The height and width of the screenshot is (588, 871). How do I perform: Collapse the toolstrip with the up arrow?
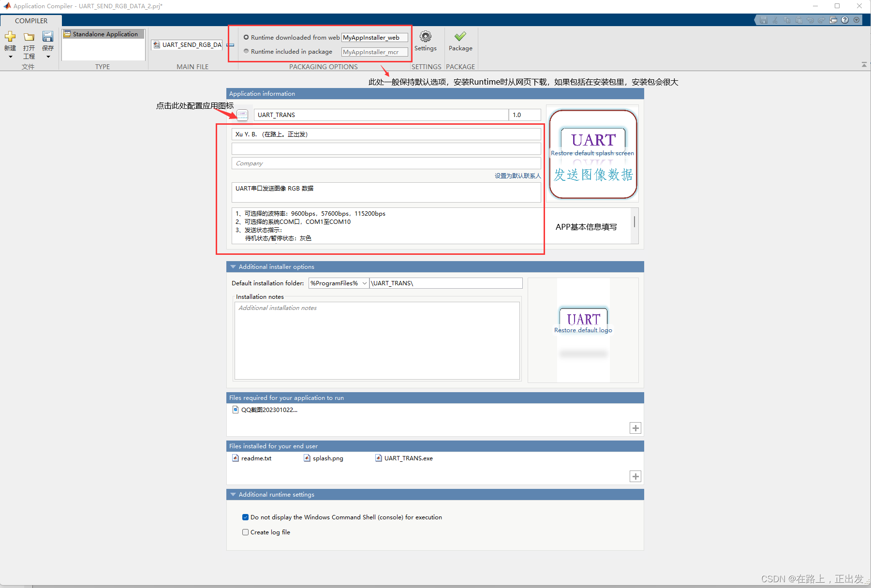click(x=864, y=64)
